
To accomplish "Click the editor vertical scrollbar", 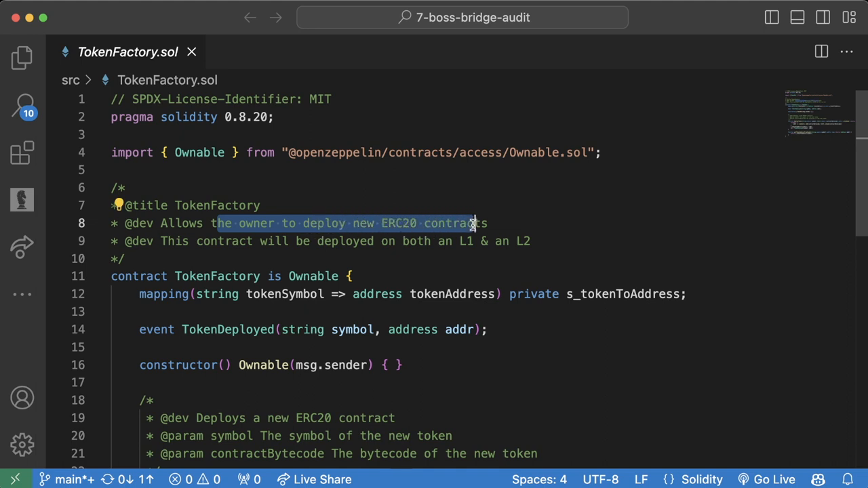I will tap(862, 163).
